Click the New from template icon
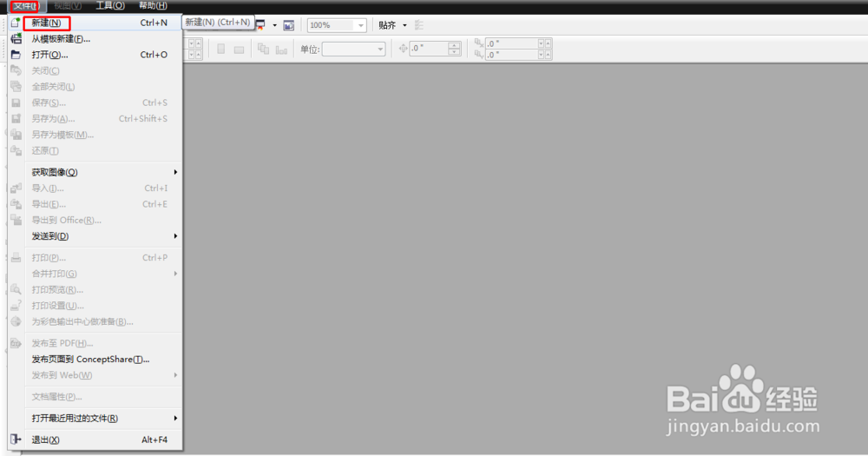Screen dimensions: 868x456 (16, 39)
